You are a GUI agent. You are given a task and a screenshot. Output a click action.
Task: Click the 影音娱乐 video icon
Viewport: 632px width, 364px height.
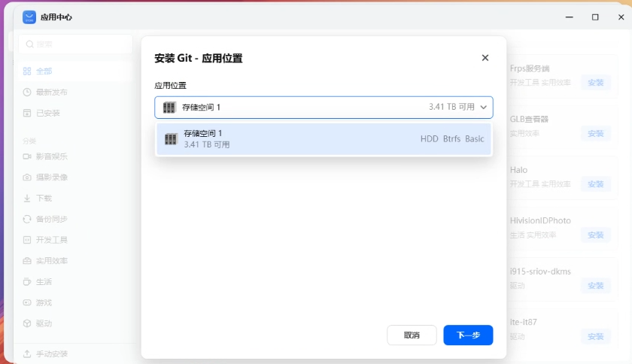(27, 156)
